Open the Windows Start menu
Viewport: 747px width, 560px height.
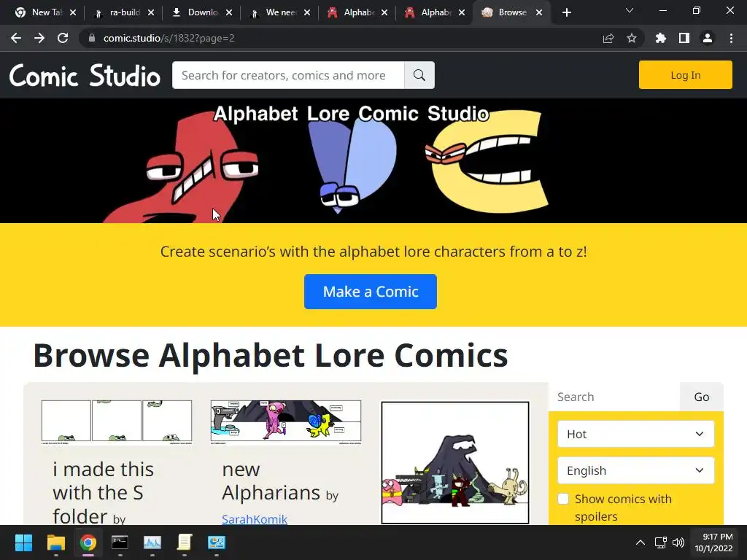(23, 542)
